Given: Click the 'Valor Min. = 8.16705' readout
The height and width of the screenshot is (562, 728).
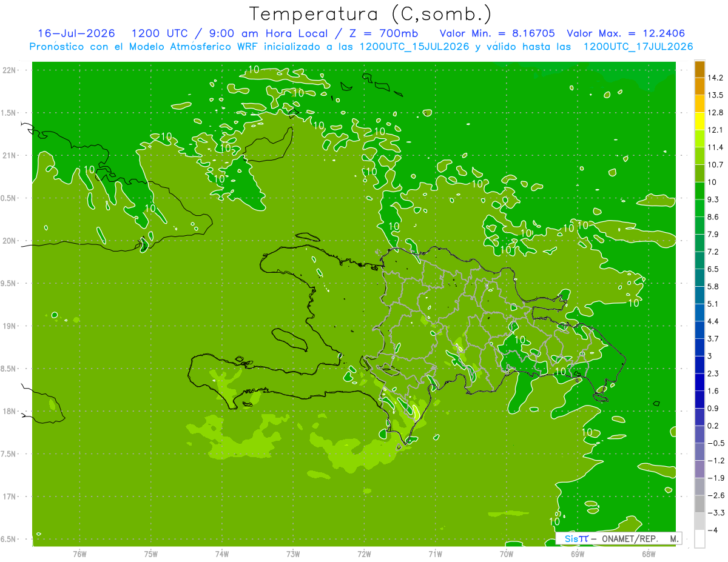Looking at the screenshot, I should click(x=497, y=33).
